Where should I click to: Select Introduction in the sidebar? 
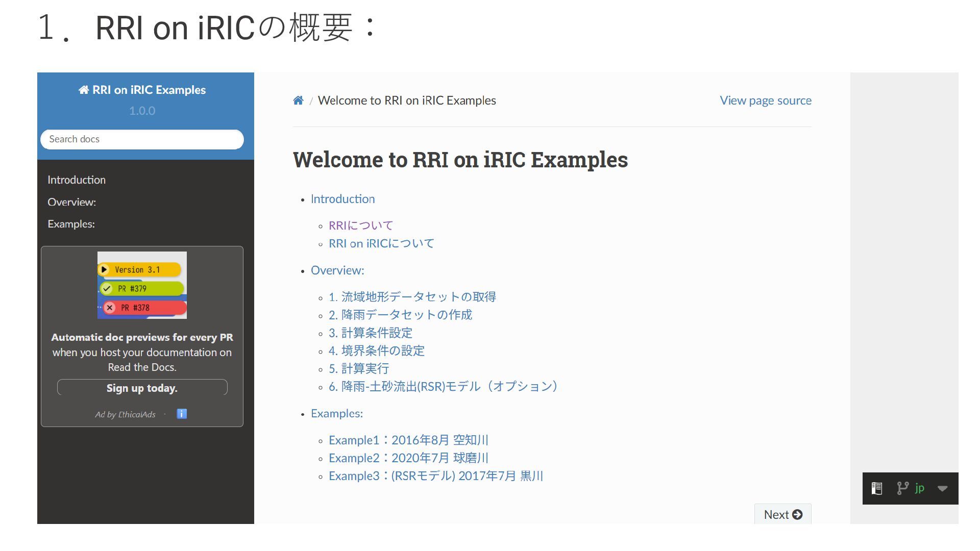[x=77, y=180]
